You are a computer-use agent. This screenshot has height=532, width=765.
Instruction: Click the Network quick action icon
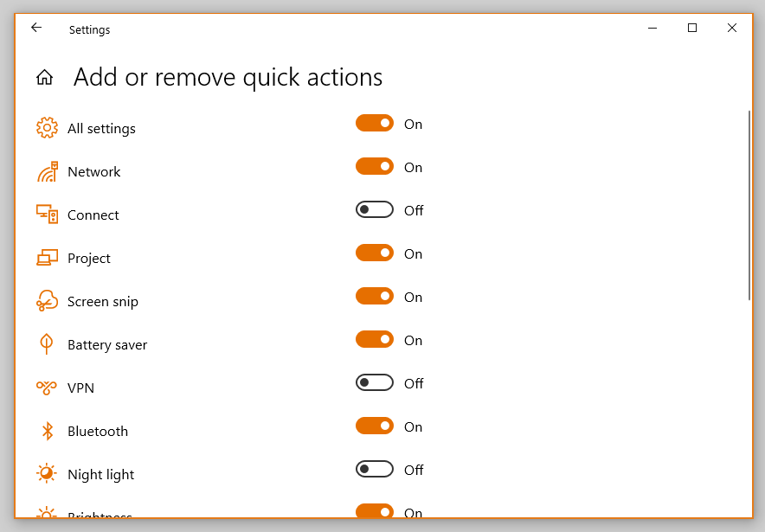click(47, 171)
